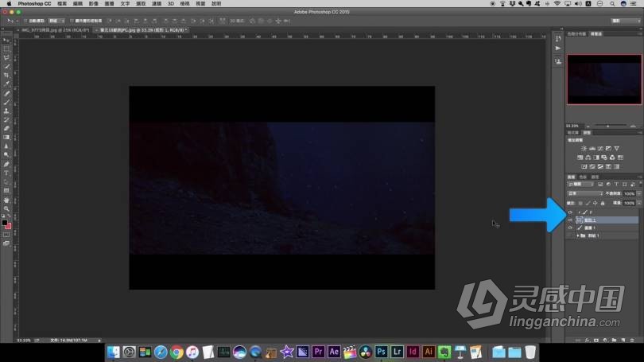Select the Navigator panel tab
644x362 pixels.
coord(596,33)
